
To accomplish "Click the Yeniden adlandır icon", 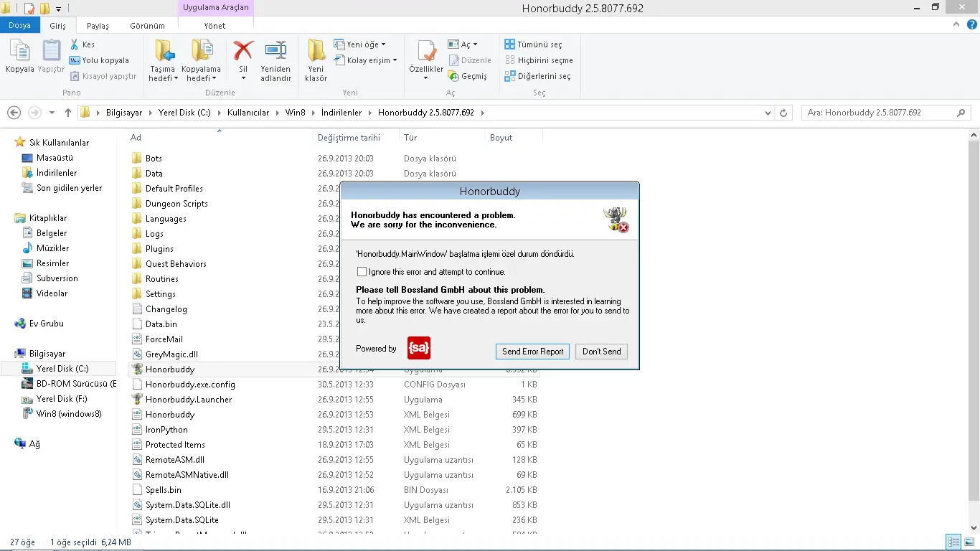I will [275, 50].
